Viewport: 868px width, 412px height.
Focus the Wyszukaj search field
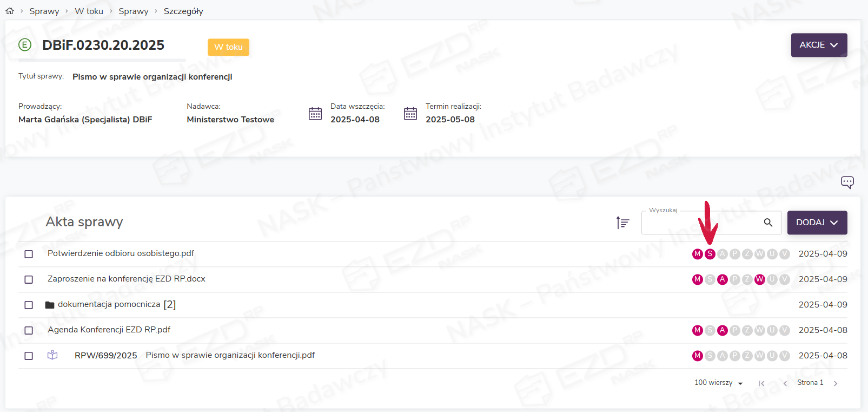[x=701, y=223]
